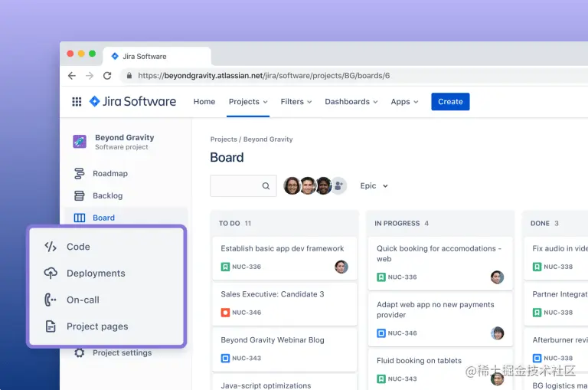Screen dimensions: 588x390
Task: Open the Afterburner revi card in Done
Action: pos(556,349)
